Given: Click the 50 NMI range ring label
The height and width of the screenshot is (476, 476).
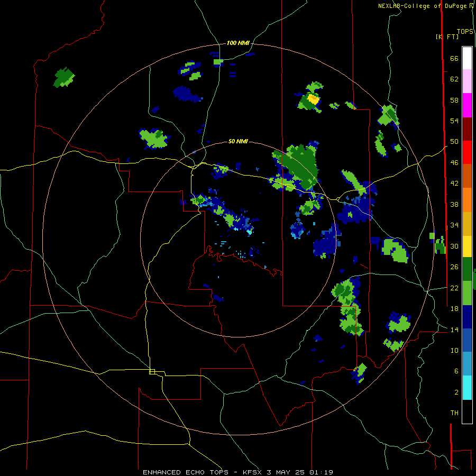Looking at the screenshot, I should (x=238, y=141).
